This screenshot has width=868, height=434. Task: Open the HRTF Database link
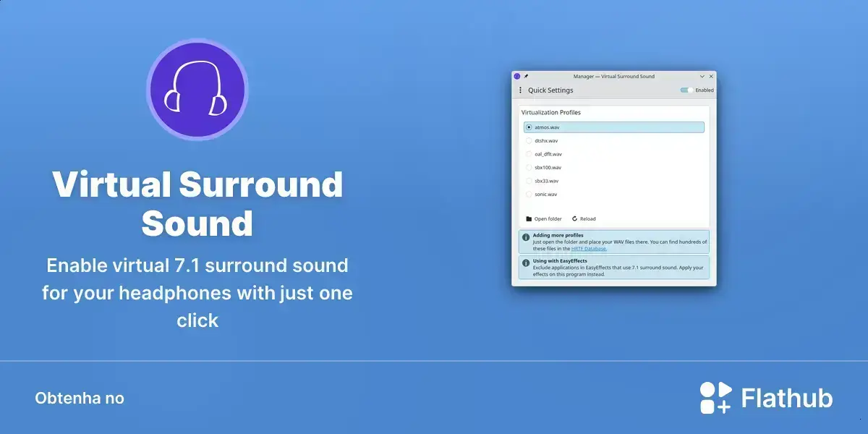pyautogui.click(x=589, y=248)
